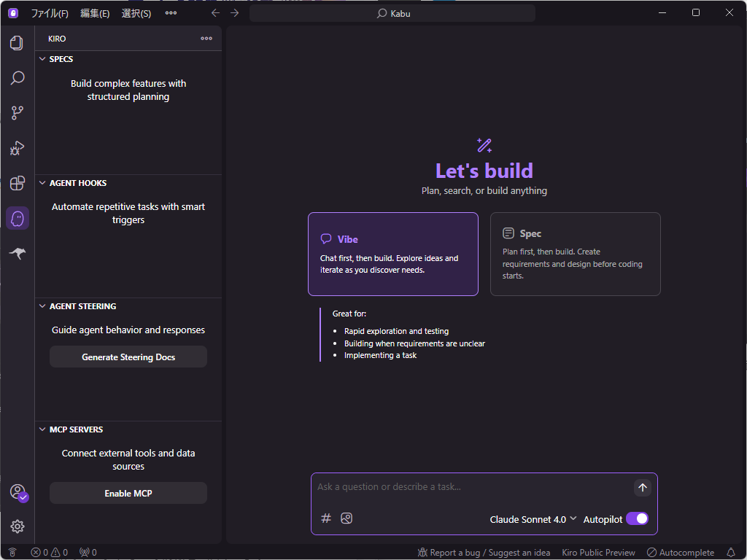Click the remote indicator in status bar
747x560 pixels.
point(12,553)
